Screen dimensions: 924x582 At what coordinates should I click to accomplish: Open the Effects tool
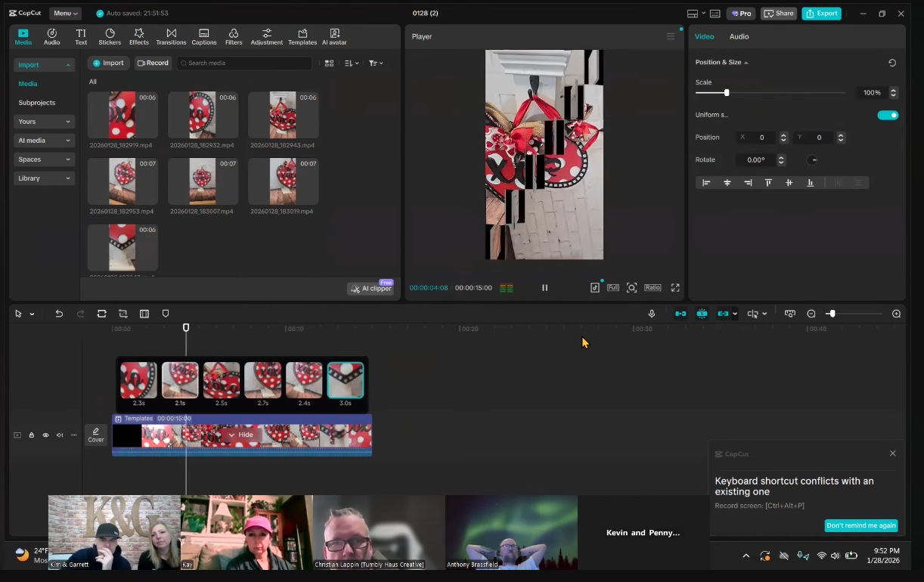139,36
